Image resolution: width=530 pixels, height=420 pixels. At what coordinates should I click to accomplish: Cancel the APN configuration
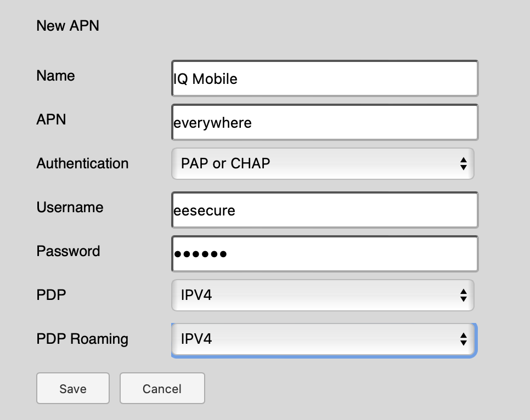(x=162, y=388)
